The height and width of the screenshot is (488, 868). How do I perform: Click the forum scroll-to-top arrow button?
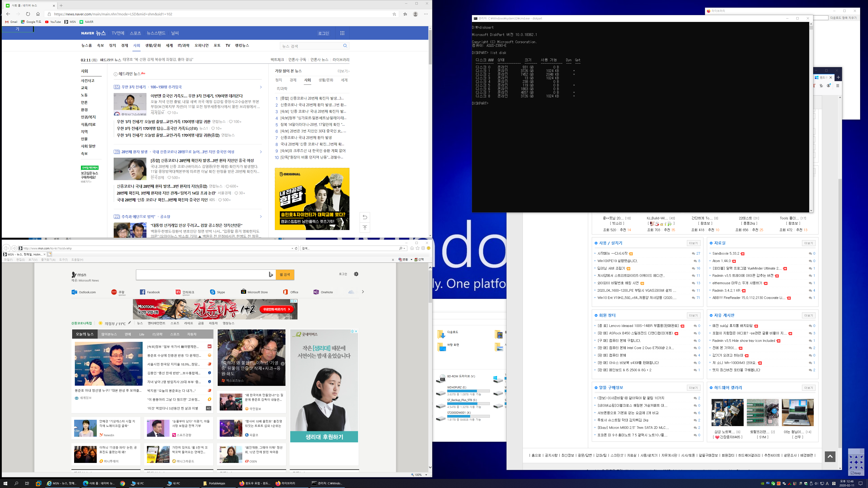(830, 456)
